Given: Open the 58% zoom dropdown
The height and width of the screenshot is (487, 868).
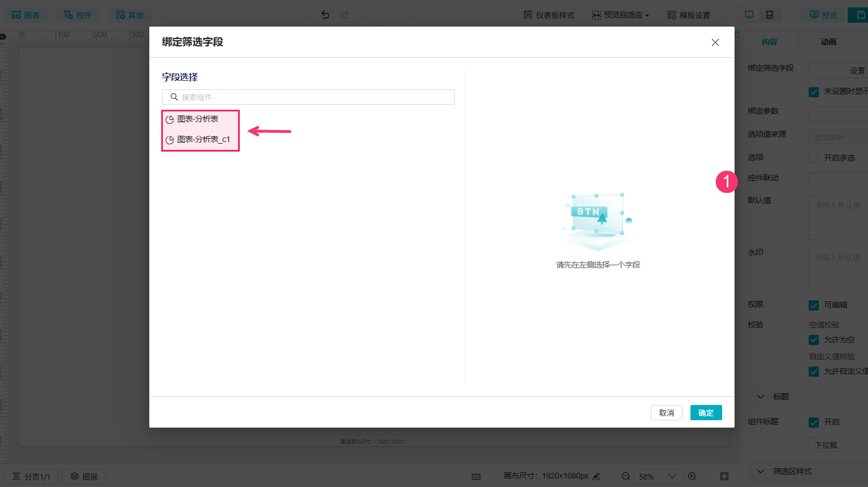Looking at the screenshot, I should [658, 477].
